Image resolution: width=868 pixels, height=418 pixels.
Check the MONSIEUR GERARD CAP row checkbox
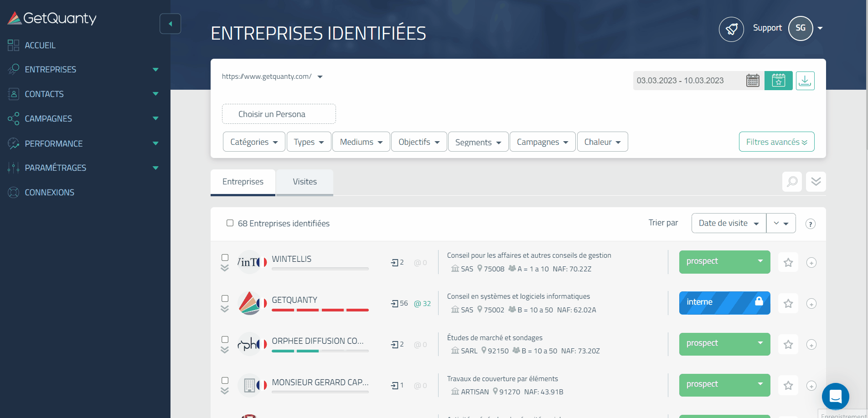225,380
